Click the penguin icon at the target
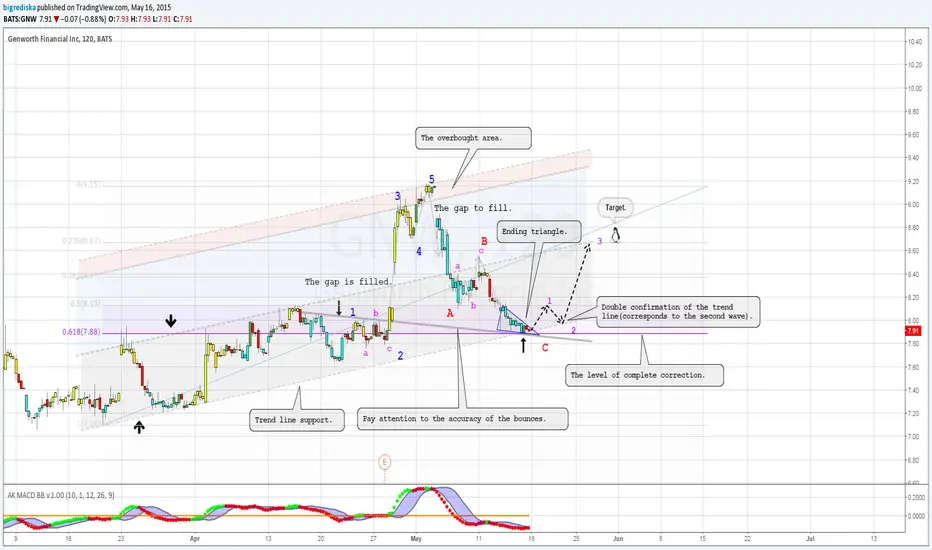932x550 pixels. click(x=615, y=235)
